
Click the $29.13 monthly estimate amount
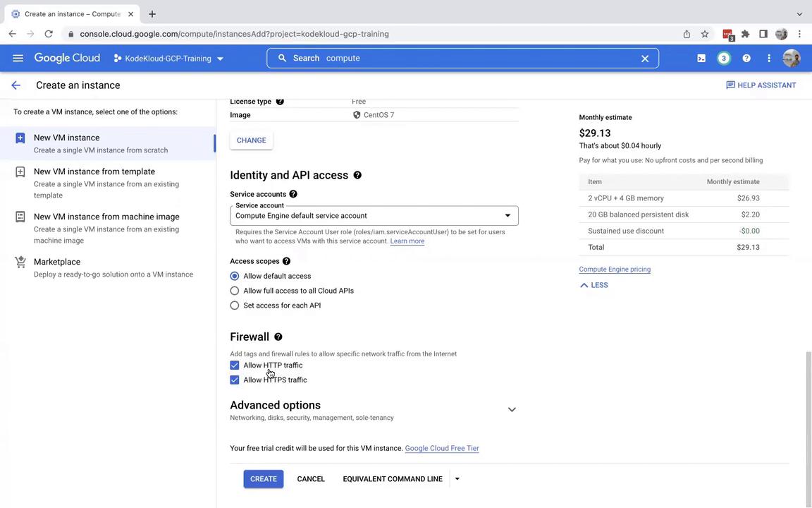click(594, 133)
